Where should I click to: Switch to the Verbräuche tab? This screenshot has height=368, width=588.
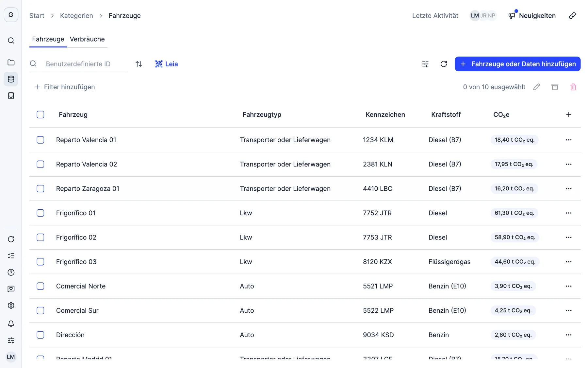[87, 39]
